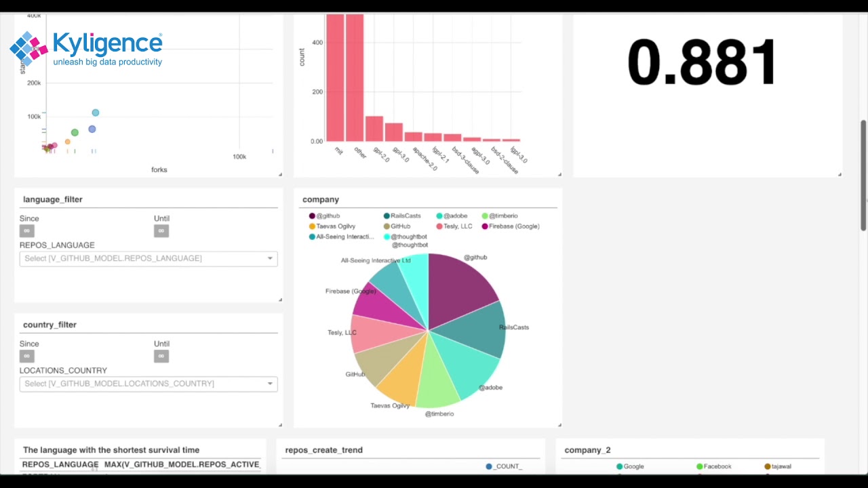Click the resize handle of language_filter panel
The image size is (868, 488).
(x=280, y=300)
